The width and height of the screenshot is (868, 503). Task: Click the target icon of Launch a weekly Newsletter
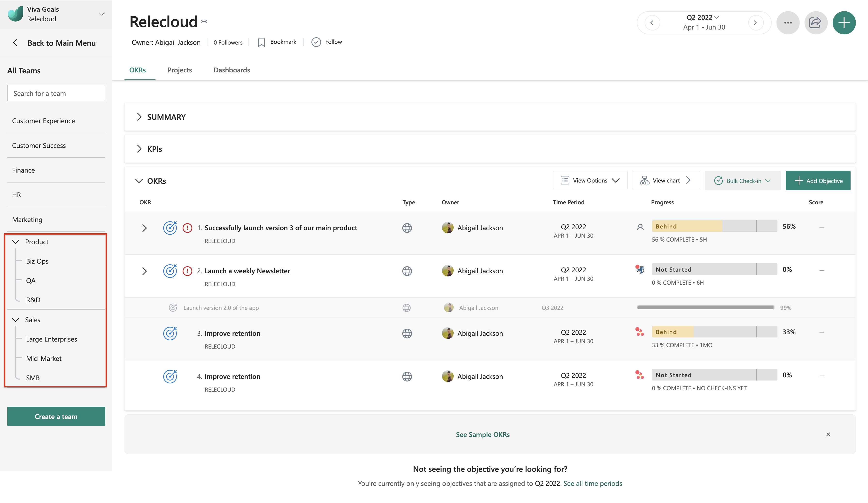tap(170, 271)
